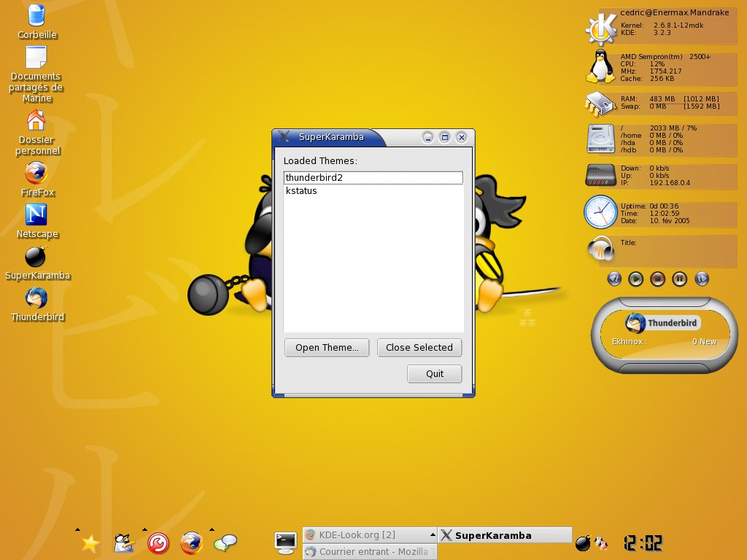
Task: Close the SuperKaramba window
Action: [461, 138]
